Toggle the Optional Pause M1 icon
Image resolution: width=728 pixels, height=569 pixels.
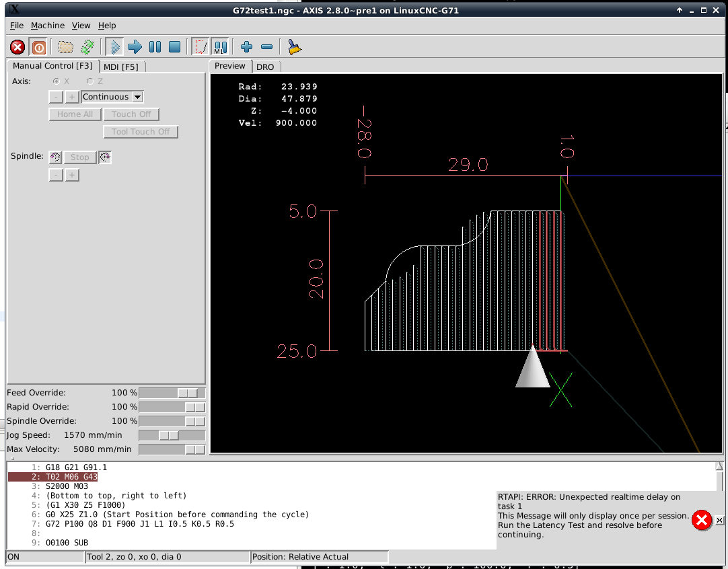coord(220,47)
